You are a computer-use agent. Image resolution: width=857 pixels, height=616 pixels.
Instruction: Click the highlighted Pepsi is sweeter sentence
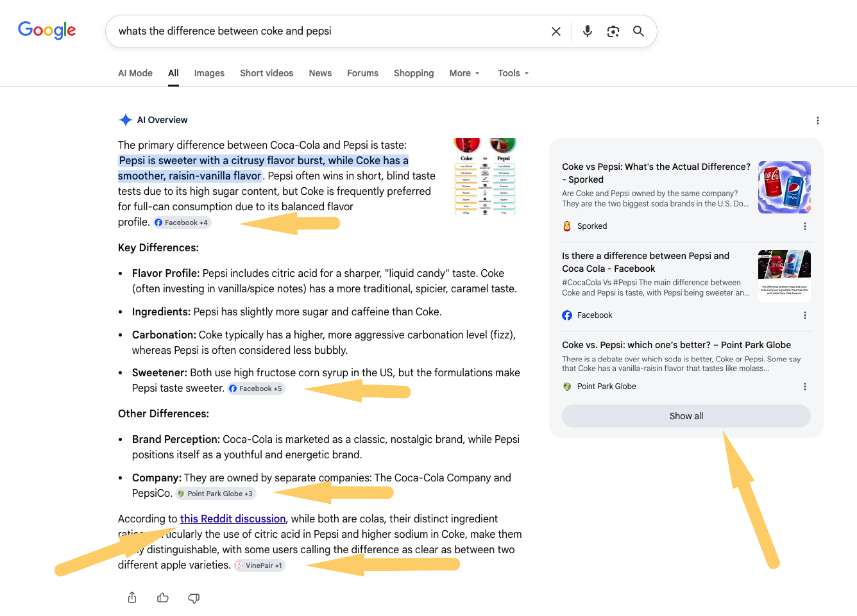263,168
